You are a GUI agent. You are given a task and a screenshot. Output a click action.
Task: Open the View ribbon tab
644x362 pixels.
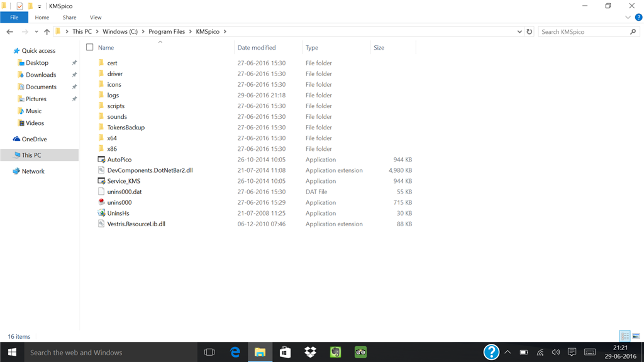point(96,17)
